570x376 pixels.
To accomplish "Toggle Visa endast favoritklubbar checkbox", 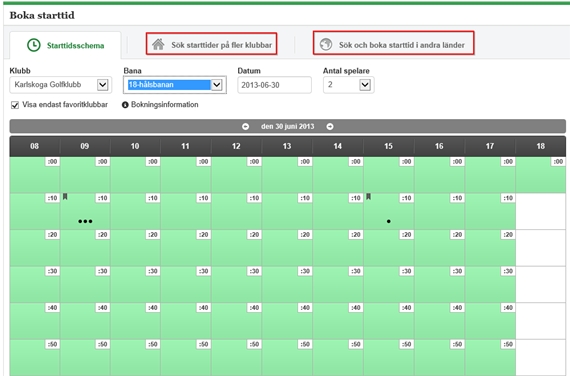I will coord(15,105).
